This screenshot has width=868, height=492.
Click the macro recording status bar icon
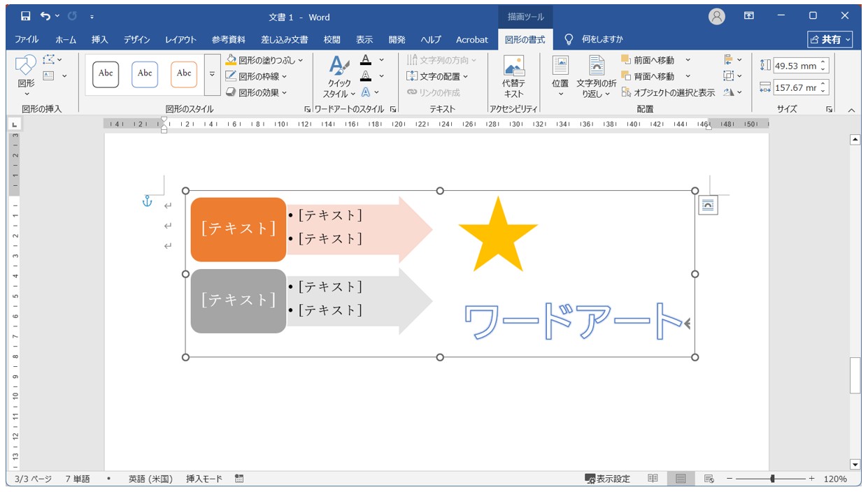click(239, 479)
